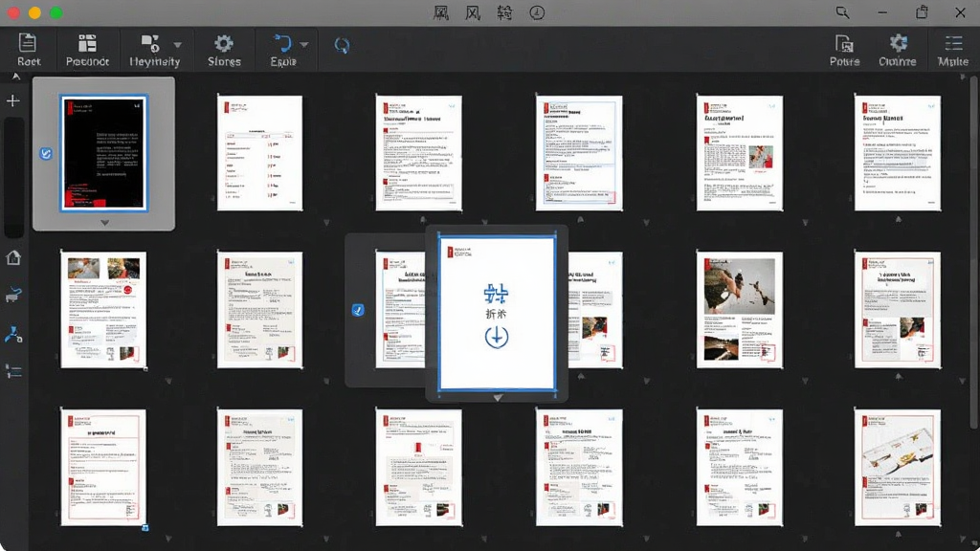Viewport: 980px width, 551px height.
Task: Select the black cover page thumbnail
Action: pos(103,153)
